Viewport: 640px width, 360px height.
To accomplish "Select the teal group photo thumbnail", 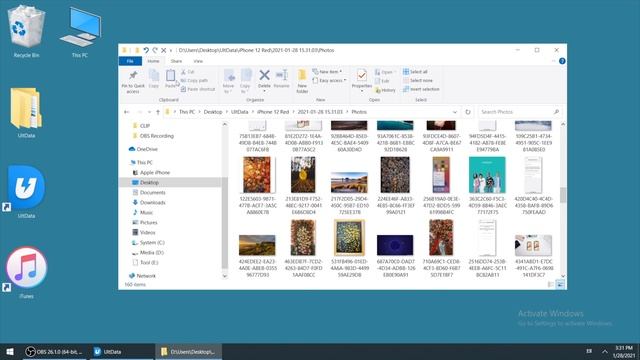I will pyautogui.click(x=487, y=175).
